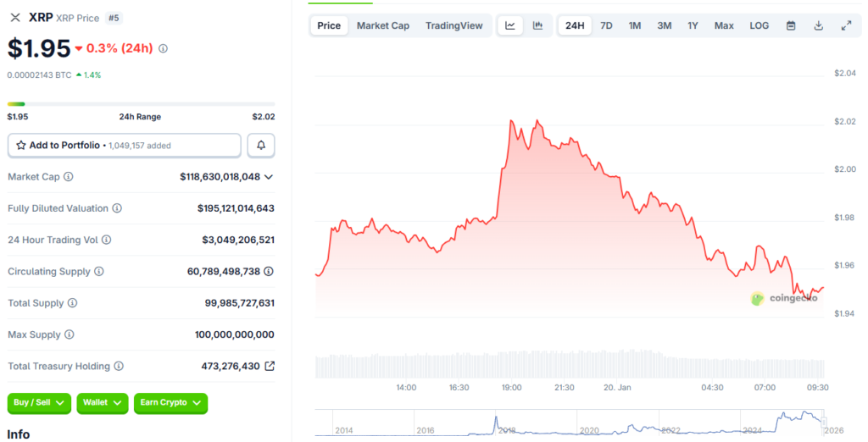Select the 3M time range
Screen dimensions: 868x442
(x=665, y=25)
